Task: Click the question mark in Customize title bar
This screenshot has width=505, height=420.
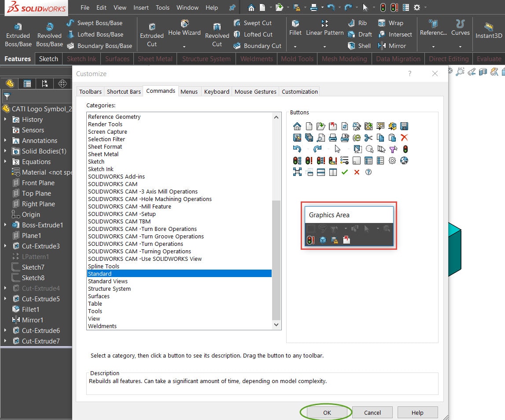Action: click(409, 73)
